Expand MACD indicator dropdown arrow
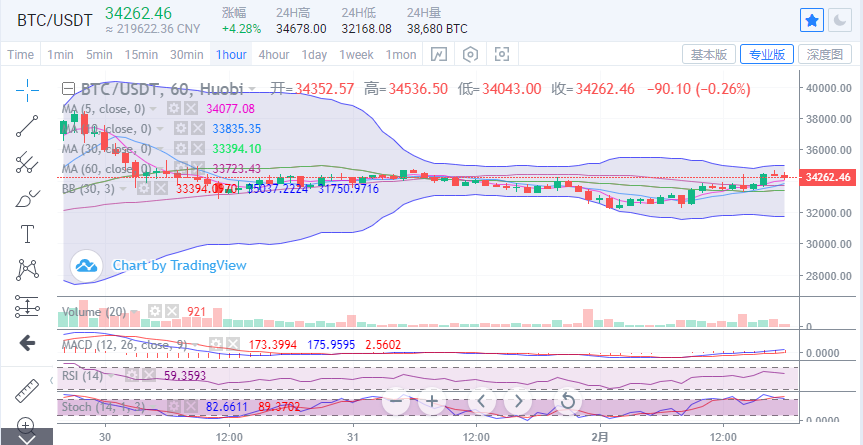The image size is (863, 445). tap(196, 345)
